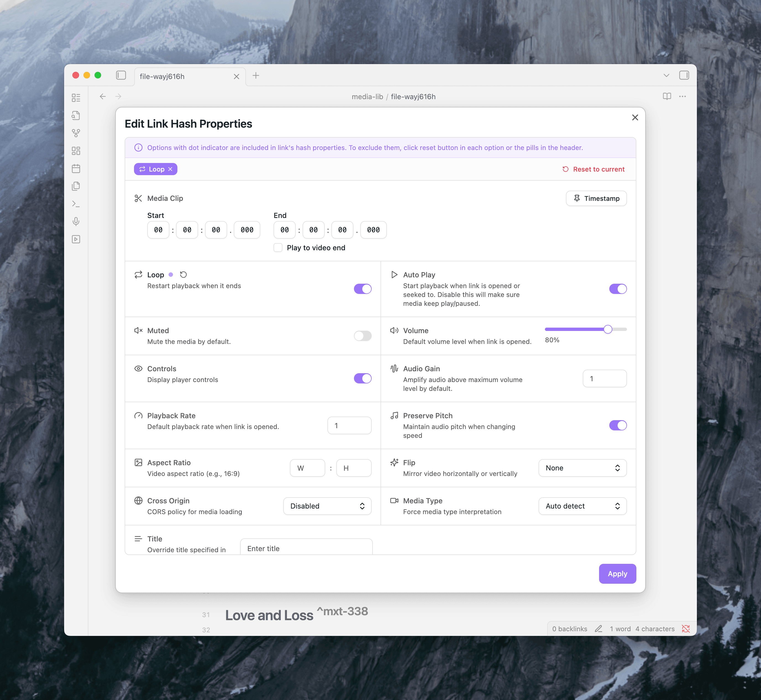
Task: Open the Media Type dropdown
Action: pyautogui.click(x=582, y=506)
